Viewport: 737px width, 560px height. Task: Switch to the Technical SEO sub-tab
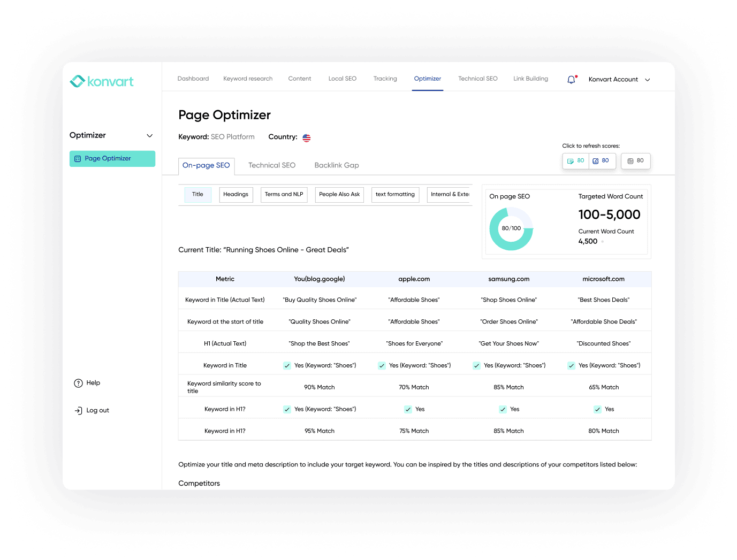272,166
